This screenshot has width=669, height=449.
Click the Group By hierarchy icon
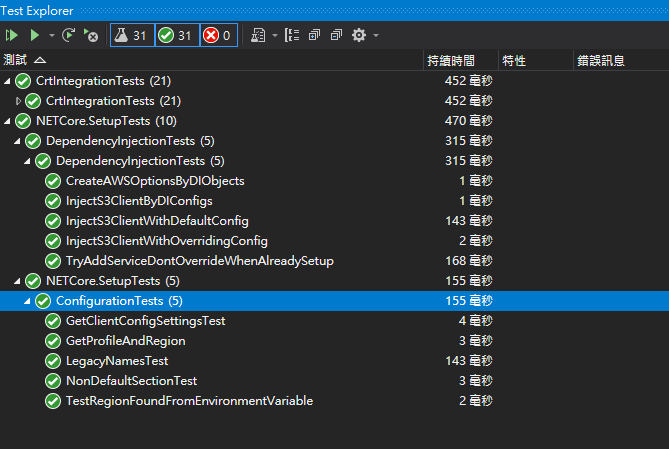pyautogui.click(x=292, y=35)
